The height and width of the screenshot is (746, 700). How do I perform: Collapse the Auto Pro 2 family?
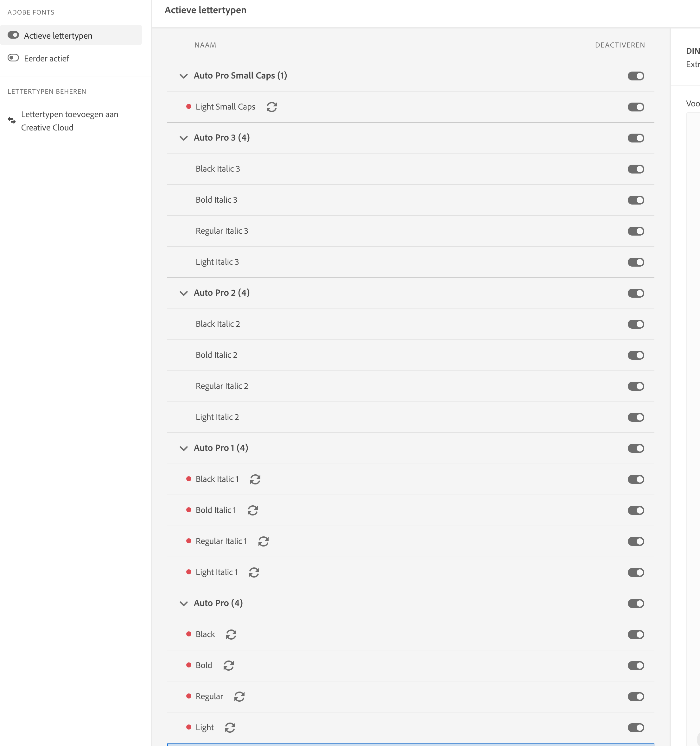[x=183, y=293]
